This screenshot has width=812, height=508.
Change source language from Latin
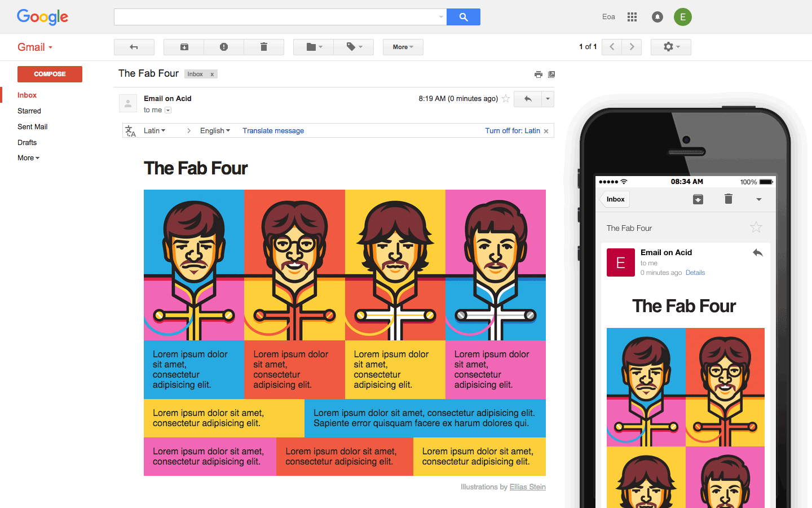tap(155, 131)
